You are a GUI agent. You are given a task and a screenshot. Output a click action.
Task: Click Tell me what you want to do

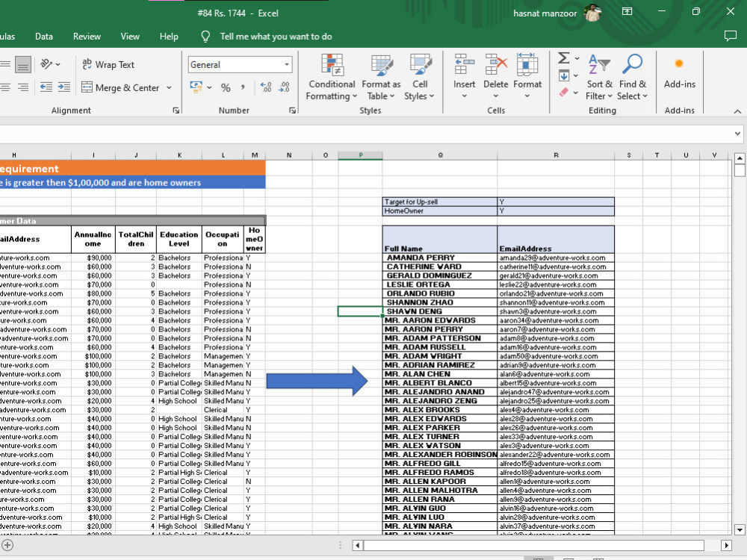click(x=276, y=37)
